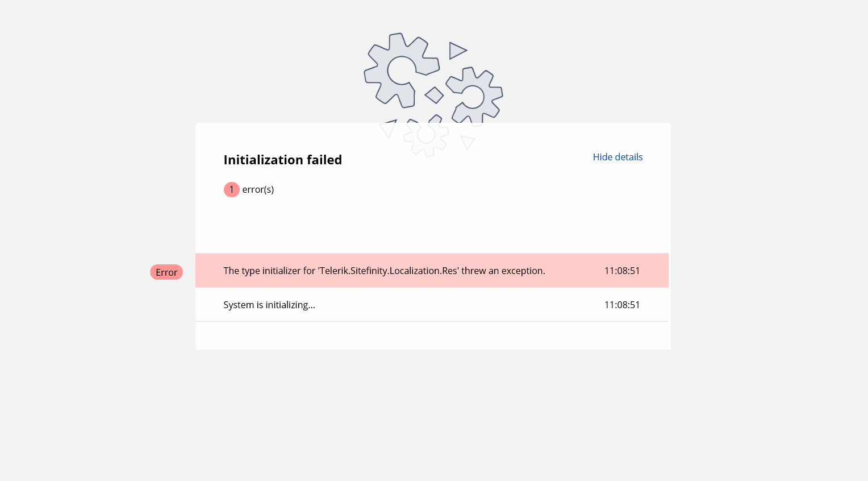The image size is (868, 481).
Task: Click the timestamp on the error row
Action: point(622,271)
